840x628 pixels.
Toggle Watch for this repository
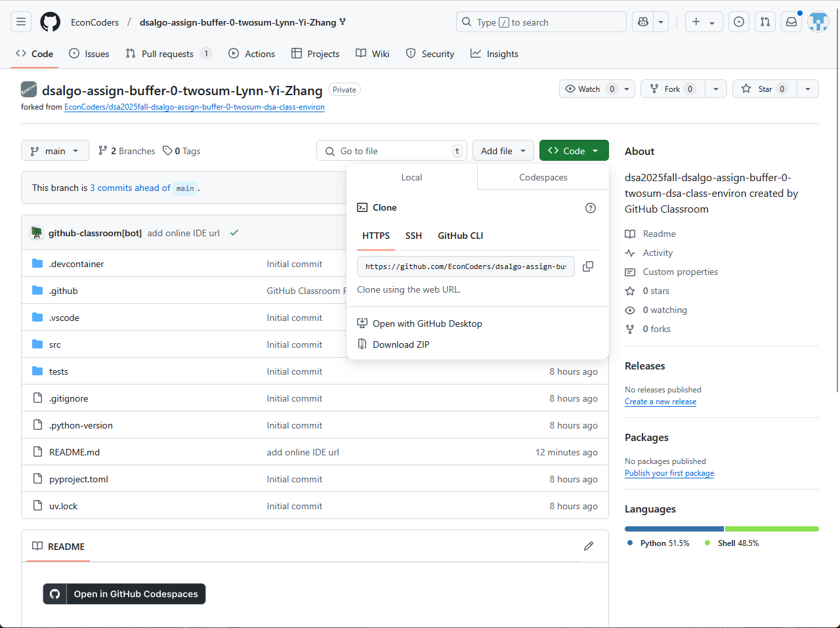589,89
